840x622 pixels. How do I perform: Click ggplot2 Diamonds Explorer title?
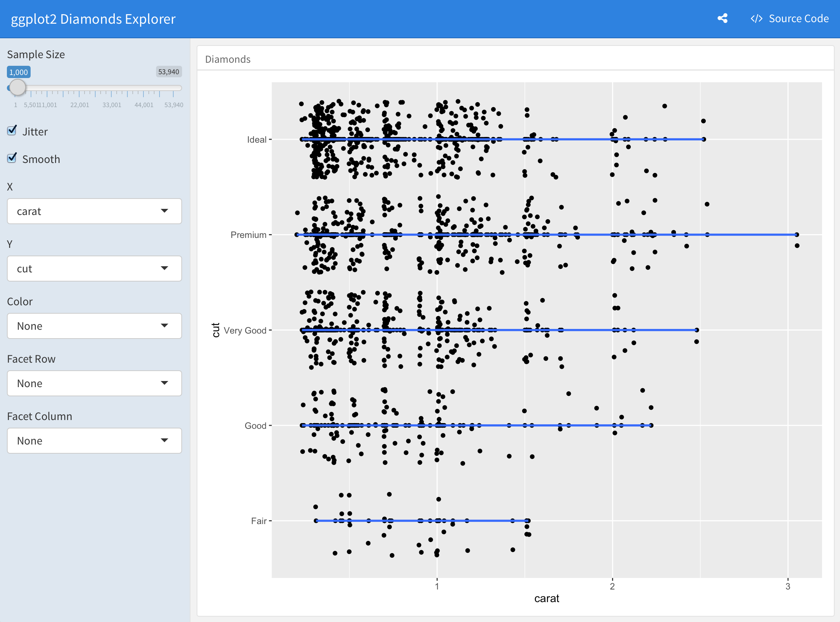click(93, 19)
